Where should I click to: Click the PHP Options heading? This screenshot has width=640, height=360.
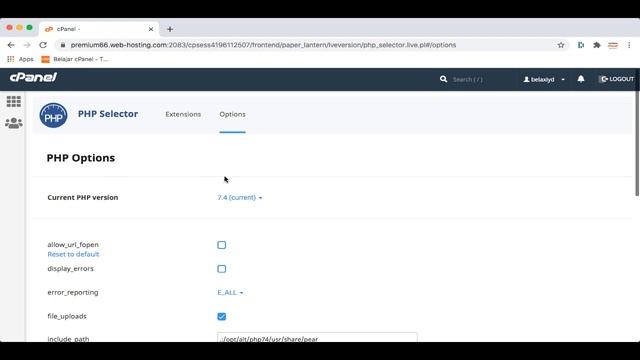point(81,158)
